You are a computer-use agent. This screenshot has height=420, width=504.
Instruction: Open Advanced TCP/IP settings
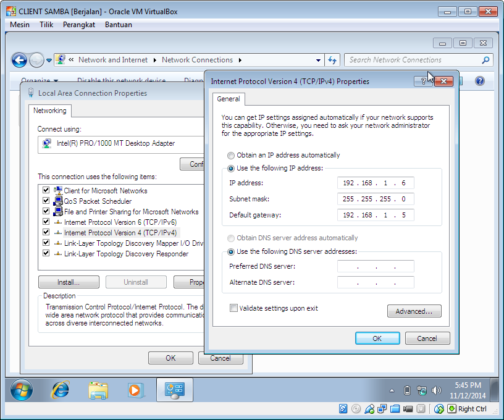tap(414, 311)
